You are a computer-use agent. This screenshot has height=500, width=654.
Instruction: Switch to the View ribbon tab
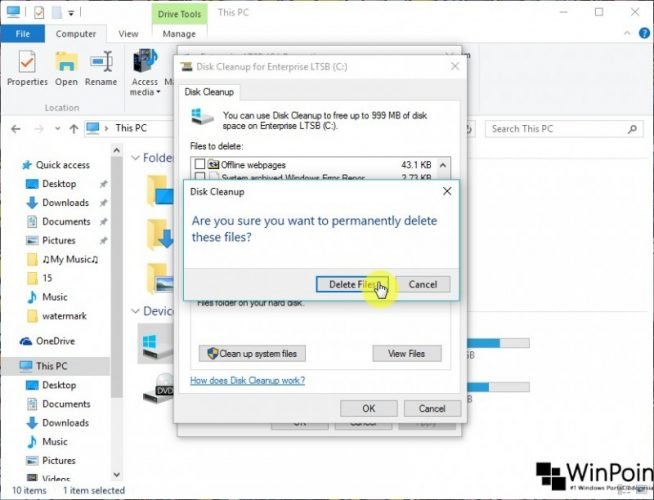click(x=128, y=34)
